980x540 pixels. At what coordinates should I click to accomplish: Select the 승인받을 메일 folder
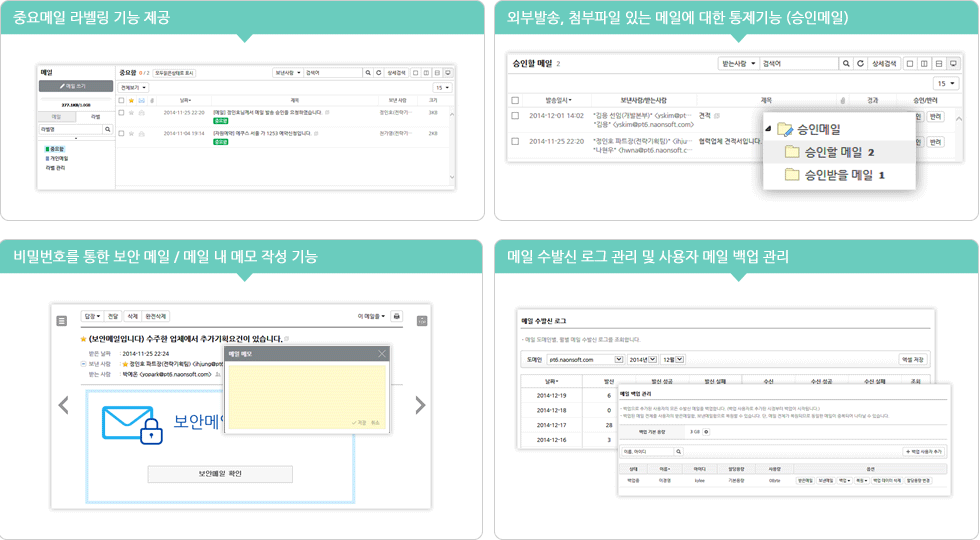tap(834, 175)
